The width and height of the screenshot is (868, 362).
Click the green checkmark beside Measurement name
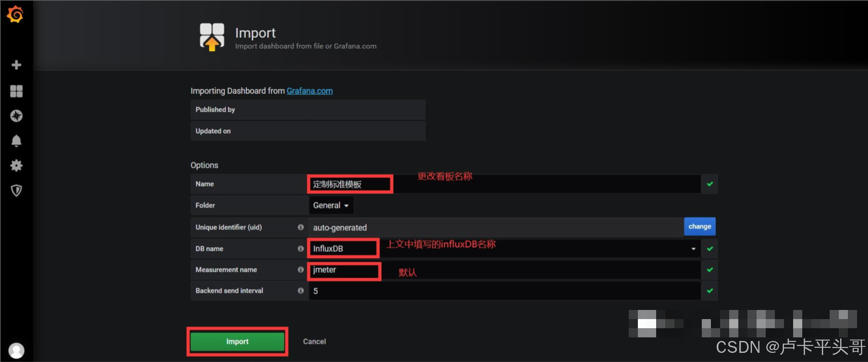coord(710,270)
